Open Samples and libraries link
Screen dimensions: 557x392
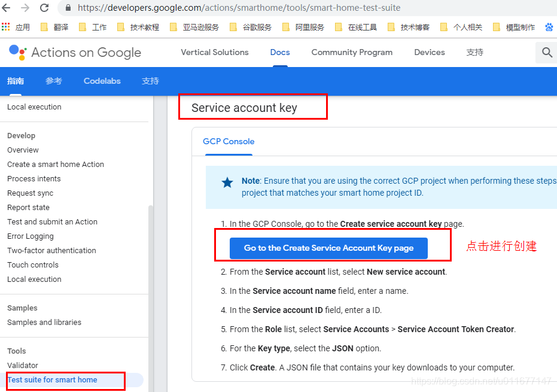coord(44,323)
